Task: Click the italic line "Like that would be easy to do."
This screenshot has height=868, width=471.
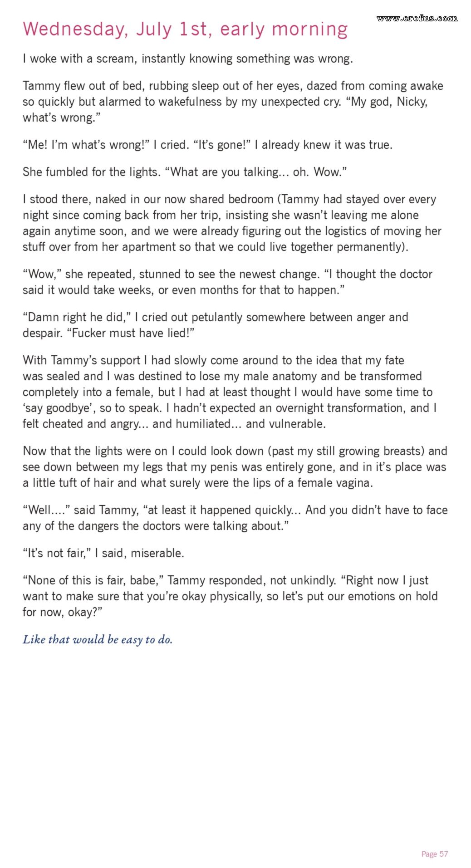Action: [x=98, y=640]
